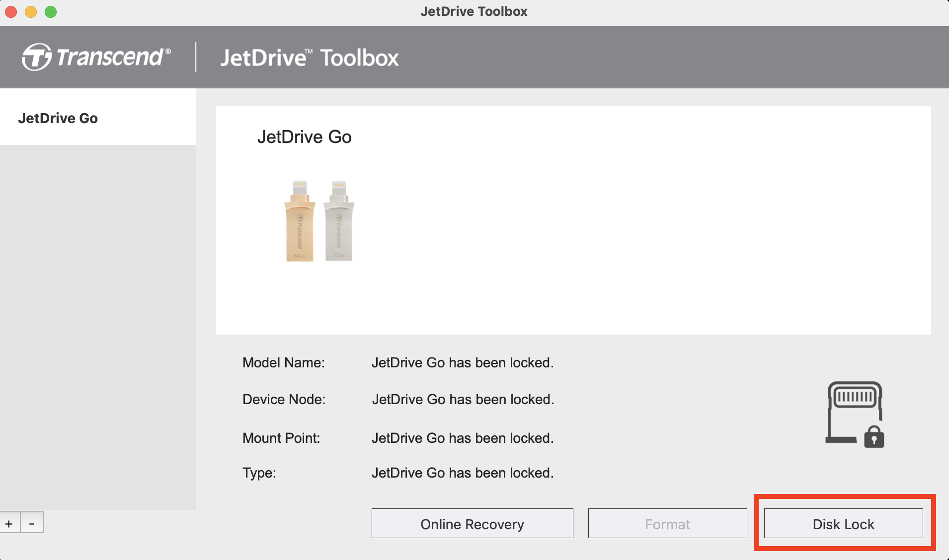This screenshot has width=949, height=560.
Task: Click the locked status beside Model Name
Action: tap(462, 362)
